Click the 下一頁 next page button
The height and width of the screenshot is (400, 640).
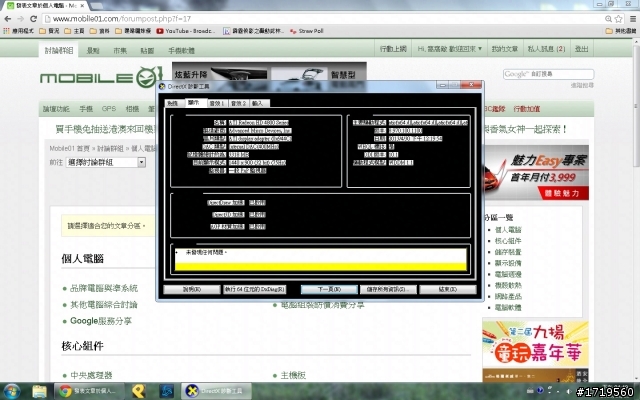pos(329,289)
